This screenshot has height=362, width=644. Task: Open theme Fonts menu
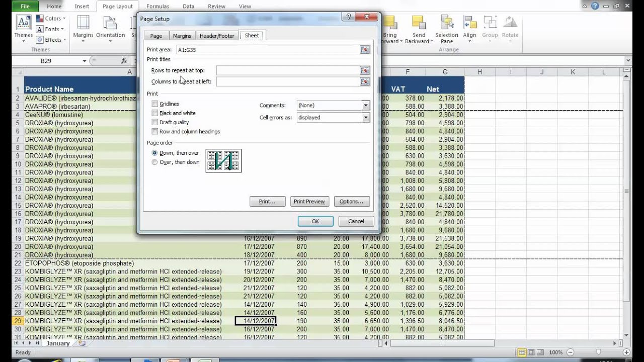[51, 29]
